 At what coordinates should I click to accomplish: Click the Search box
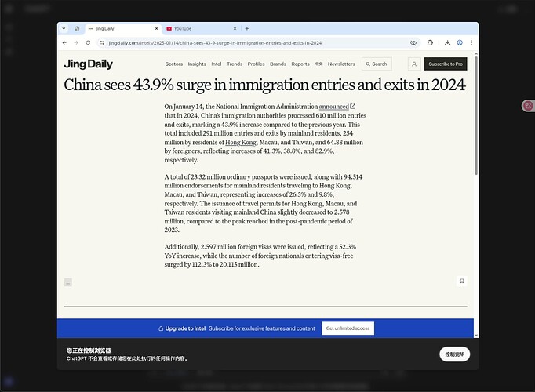(377, 64)
